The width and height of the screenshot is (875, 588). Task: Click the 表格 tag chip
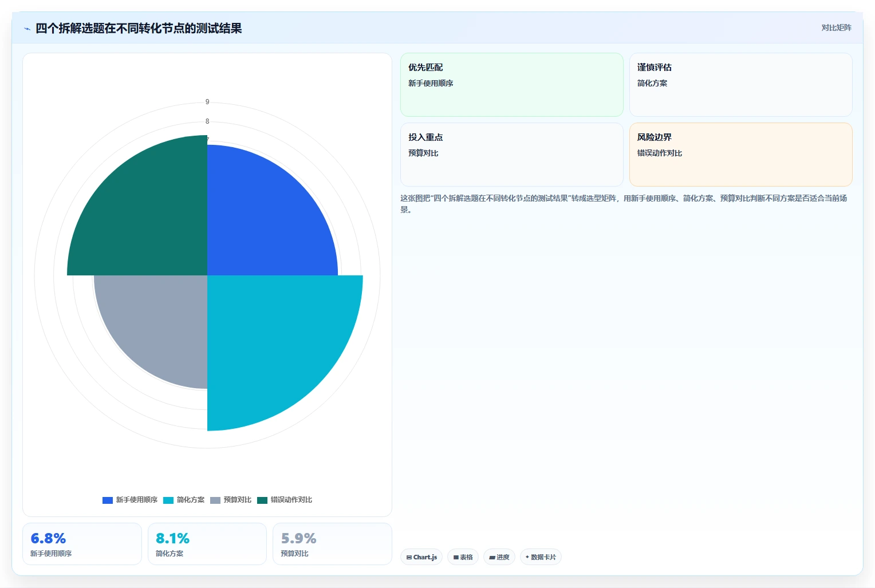point(463,557)
